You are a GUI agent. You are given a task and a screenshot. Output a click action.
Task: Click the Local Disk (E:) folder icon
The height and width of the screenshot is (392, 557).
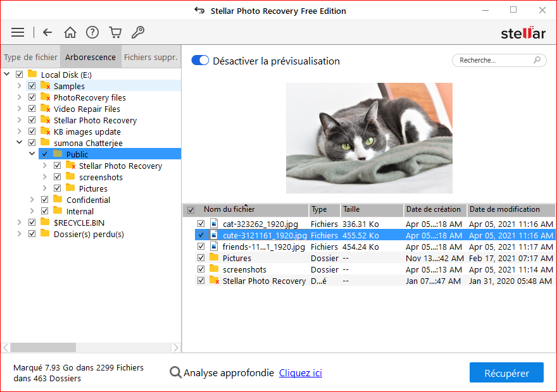32,74
